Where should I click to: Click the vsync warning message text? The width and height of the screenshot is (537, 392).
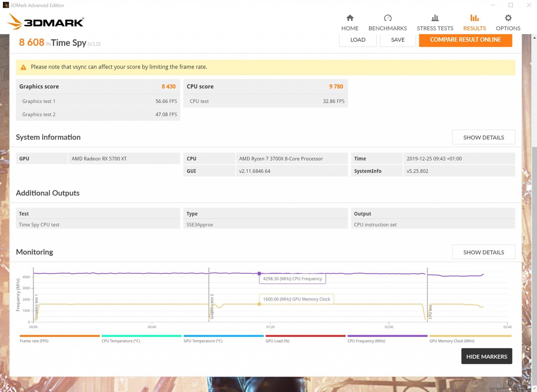(x=119, y=67)
